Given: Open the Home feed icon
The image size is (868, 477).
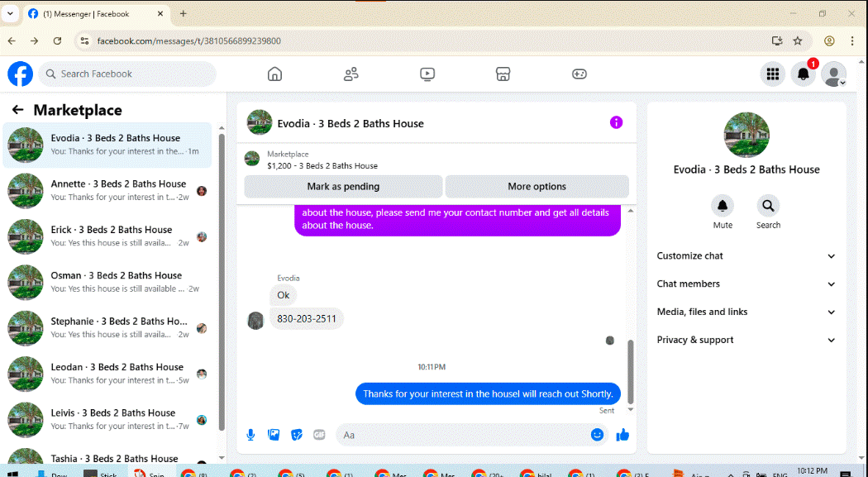Looking at the screenshot, I should click(x=274, y=74).
